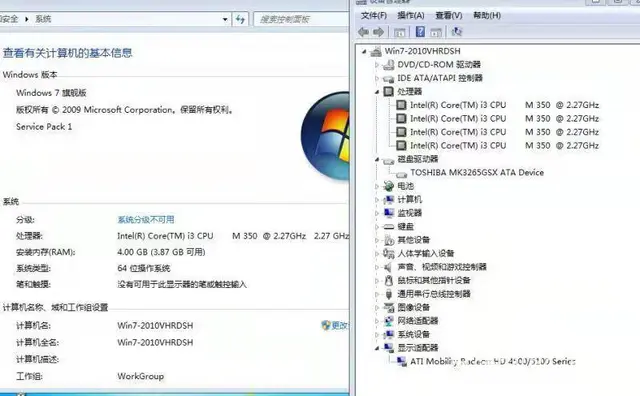Click the WorkGroup value text
The height and width of the screenshot is (396, 640).
click(x=141, y=376)
